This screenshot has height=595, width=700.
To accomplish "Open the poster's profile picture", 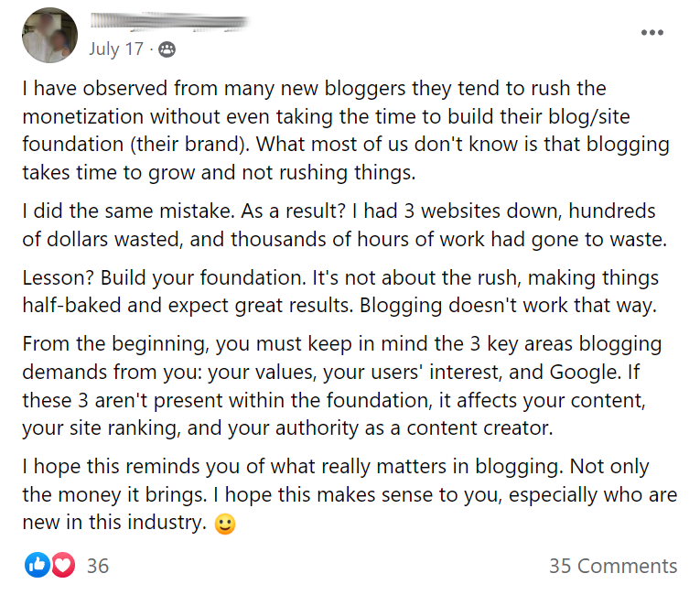I will click(49, 36).
